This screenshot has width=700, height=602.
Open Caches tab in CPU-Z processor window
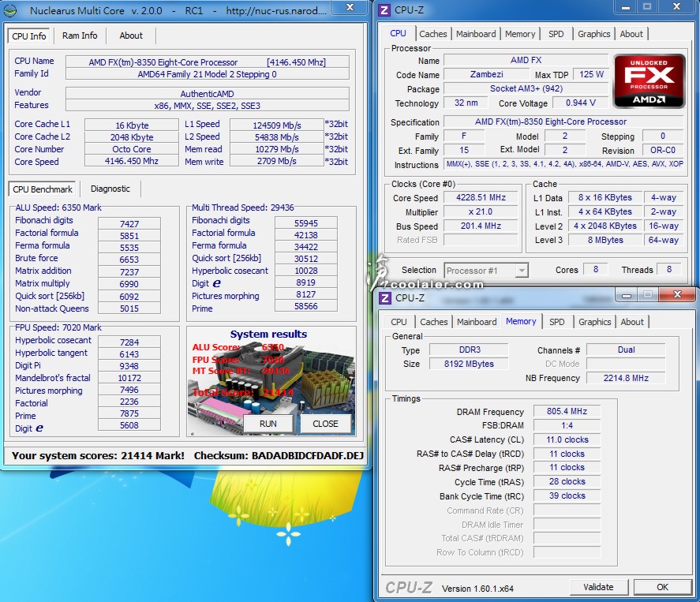(x=433, y=34)
